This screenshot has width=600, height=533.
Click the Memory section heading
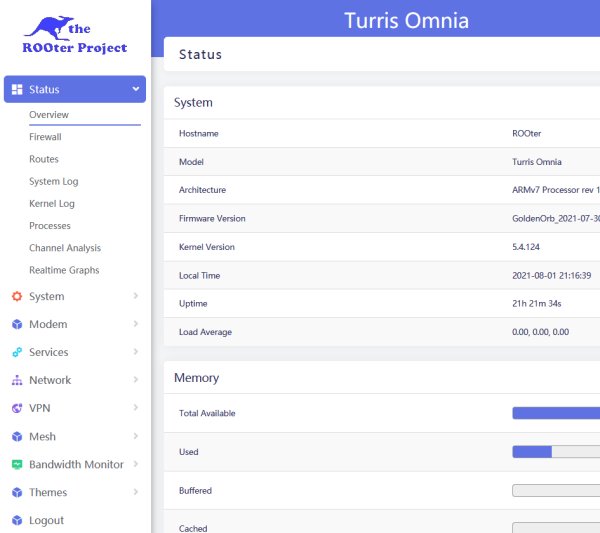click(x=196, y=378)
